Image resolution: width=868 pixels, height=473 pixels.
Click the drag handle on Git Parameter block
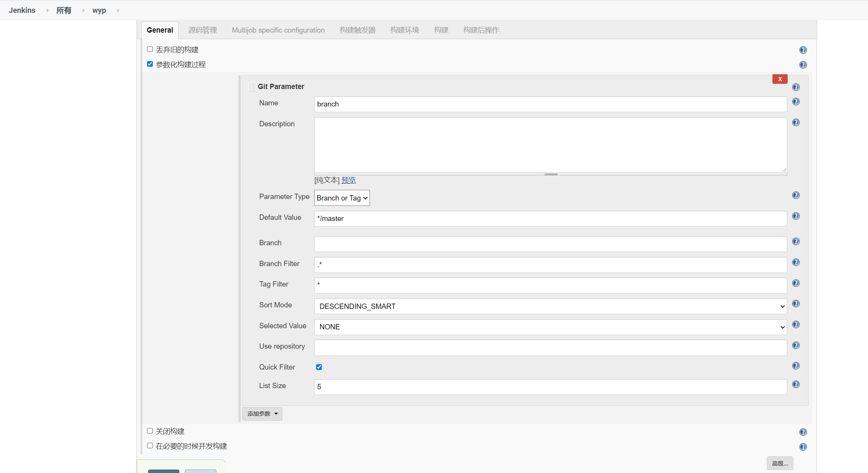tap(251, 86)
